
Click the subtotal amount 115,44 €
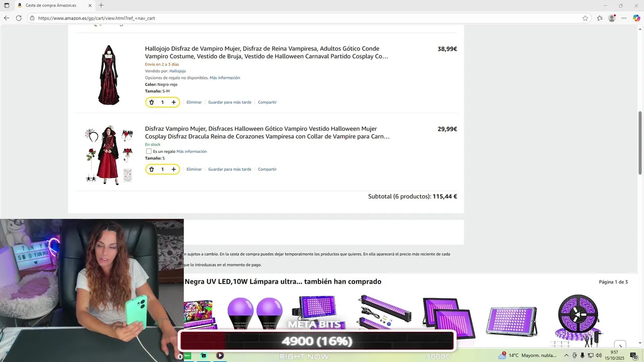pos(445,197)
